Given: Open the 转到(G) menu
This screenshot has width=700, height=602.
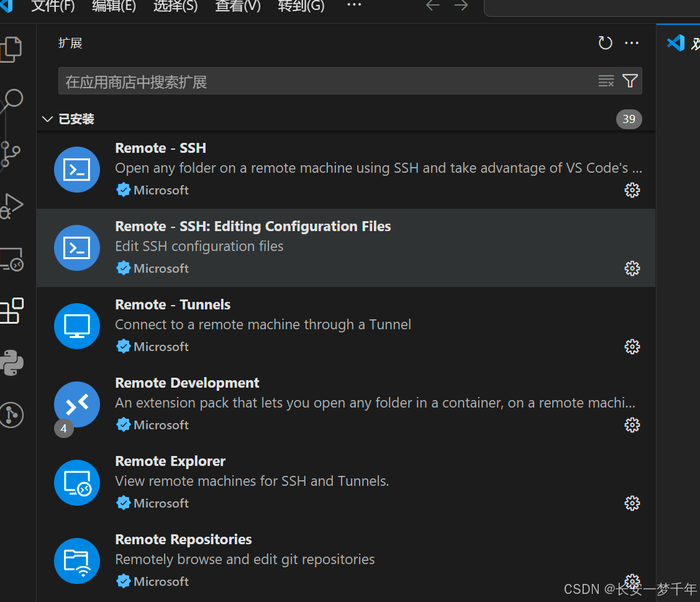Looking at the screenshot, I should [x=301, y=6].
